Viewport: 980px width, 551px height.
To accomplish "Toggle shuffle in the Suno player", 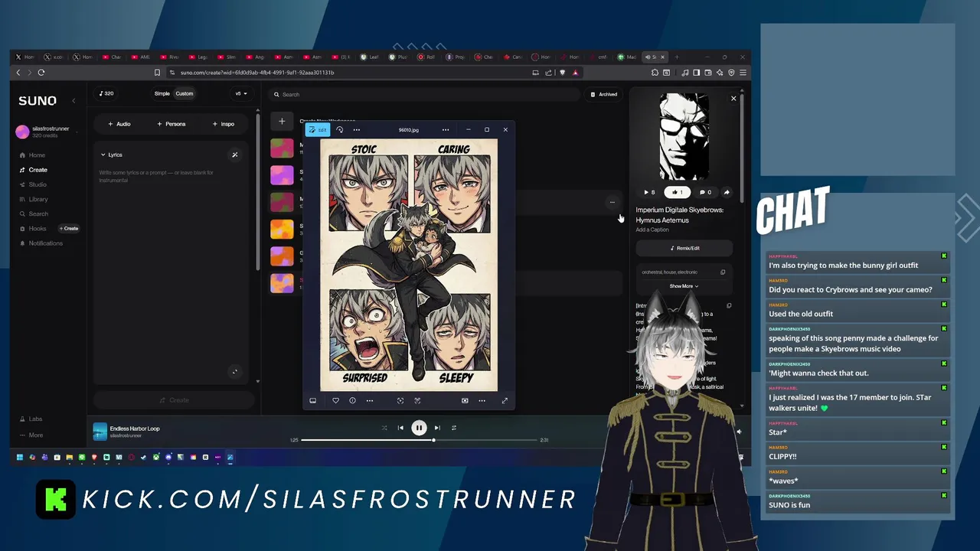I will [x=384, y=428].
